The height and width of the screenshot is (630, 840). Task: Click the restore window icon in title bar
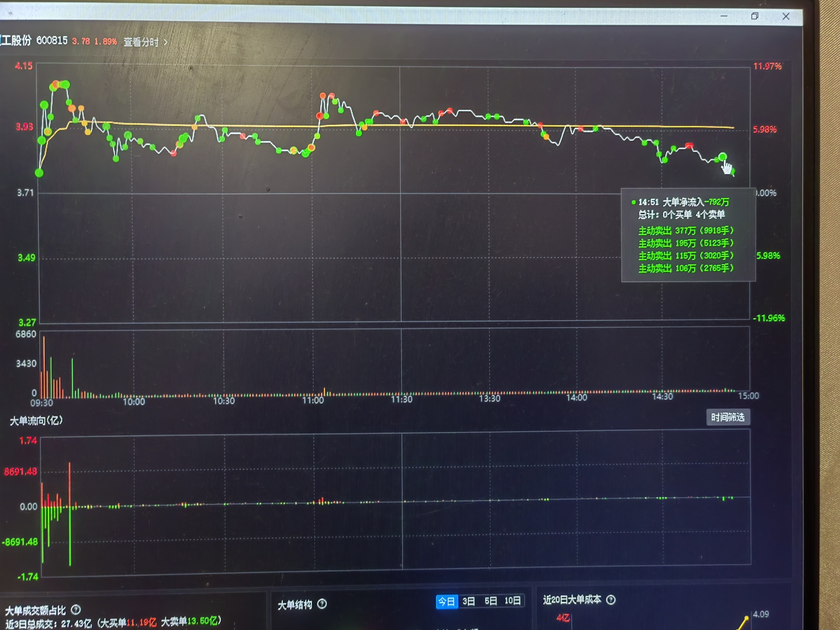(x=755, y=16)
